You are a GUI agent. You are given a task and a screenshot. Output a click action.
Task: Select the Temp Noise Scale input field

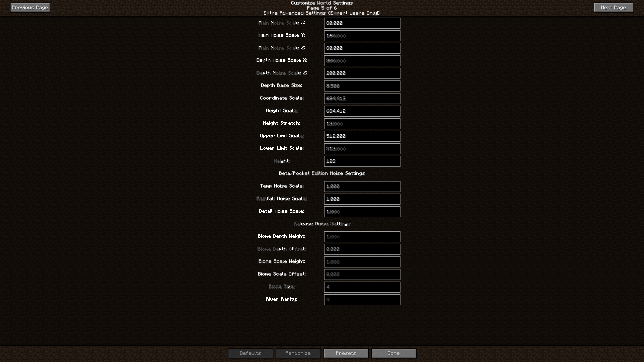tap(362, 186)
